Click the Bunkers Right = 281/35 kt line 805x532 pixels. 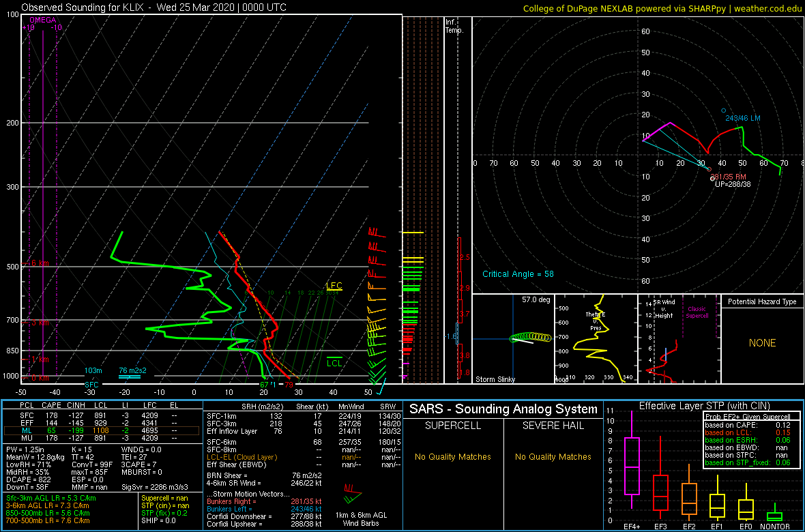click(265, 501)
